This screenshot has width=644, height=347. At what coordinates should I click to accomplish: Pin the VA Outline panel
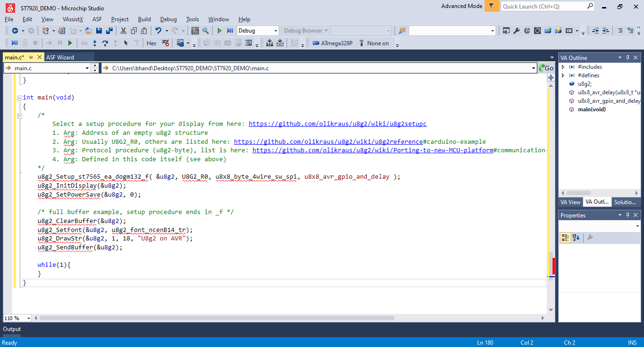tap(627, 58)
